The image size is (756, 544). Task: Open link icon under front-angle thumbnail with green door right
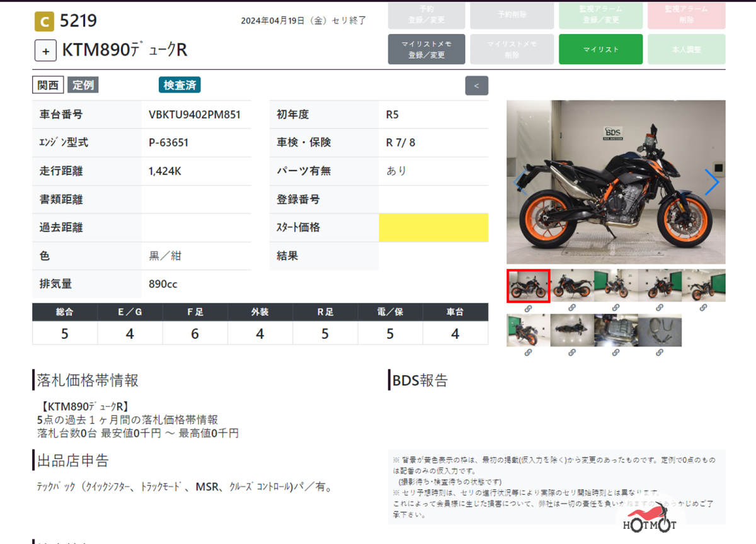coord(660,308)
